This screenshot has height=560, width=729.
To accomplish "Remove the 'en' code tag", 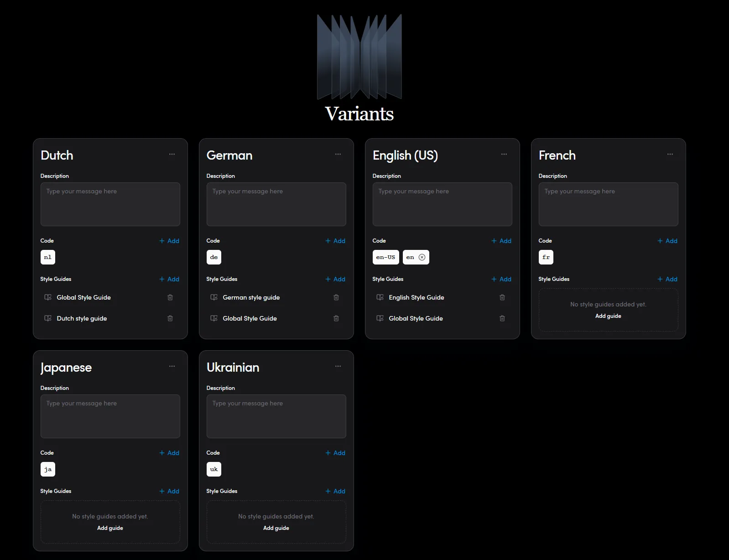I will click(422, 257).
